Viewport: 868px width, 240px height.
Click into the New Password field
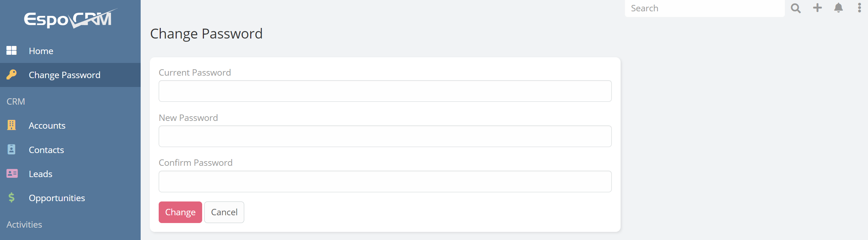pos(385,136)
